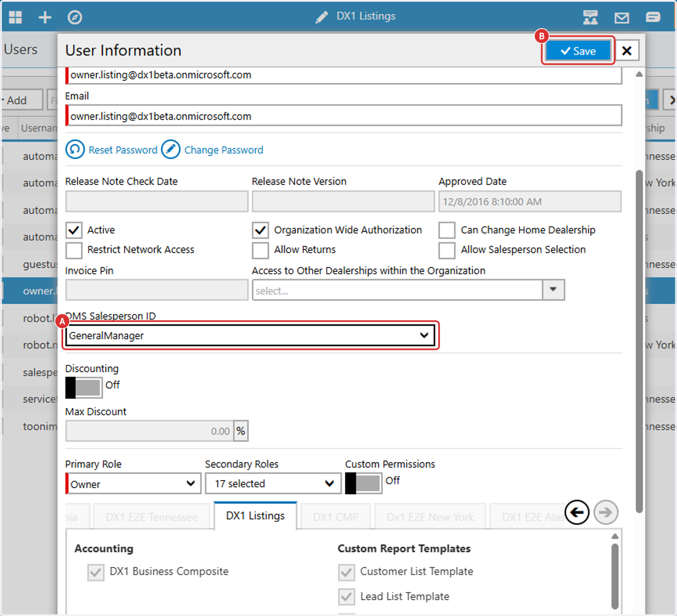Toggle DX1 Business Composite checkbox
The height and width of the screenshot is (616, 677).
(96, 573)
